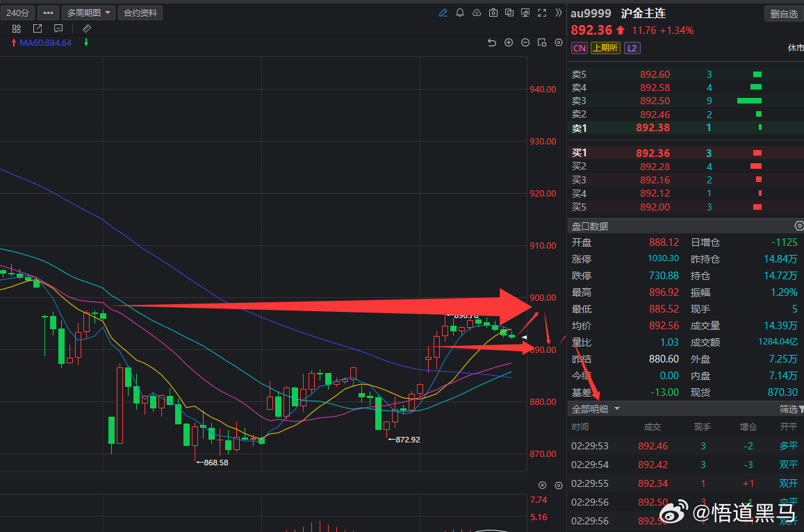The image size is (804, 532).
Task: Click the 开盘 value 888.12
Action: [x=664, y=242]
